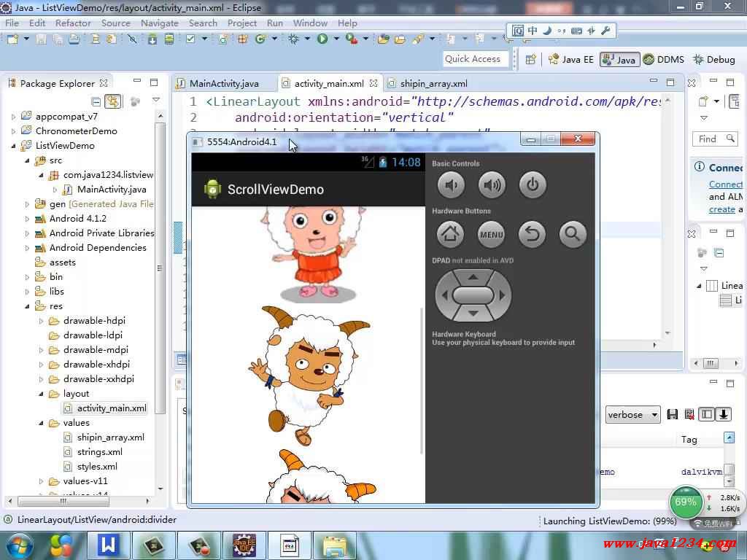Image resolution: width=747 pixels, height=560 pixels.
Task: Select strings.xml in Package Explorer
Action: coord(99,452)
